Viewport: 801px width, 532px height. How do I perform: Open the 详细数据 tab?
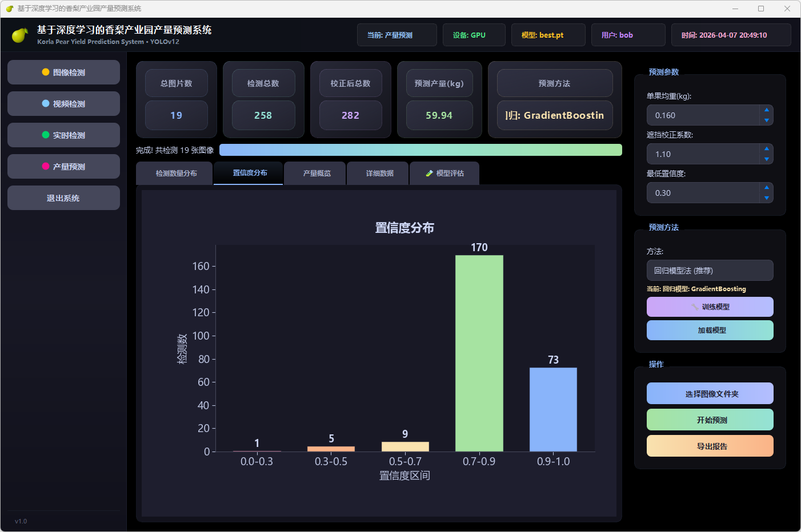(x=379, y=174)
